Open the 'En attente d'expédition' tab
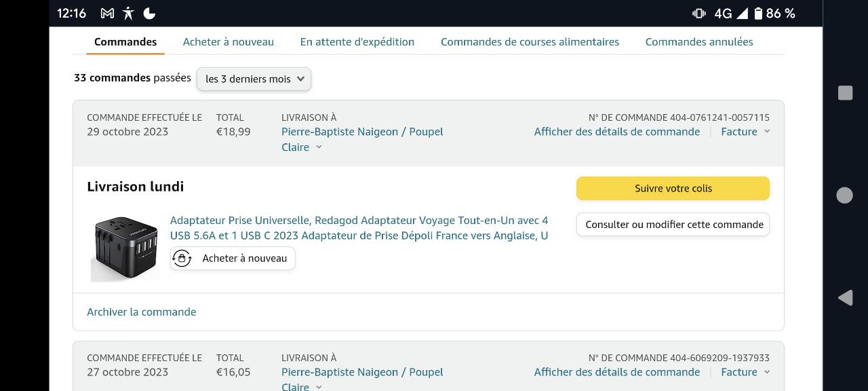The height and width of the screenshot is (391, 868). pyautogui.click(x=357, y=42)
